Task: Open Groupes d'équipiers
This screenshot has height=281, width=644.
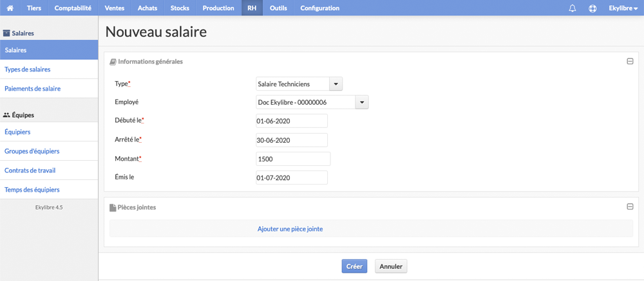Action: click(x=49, y=151)
